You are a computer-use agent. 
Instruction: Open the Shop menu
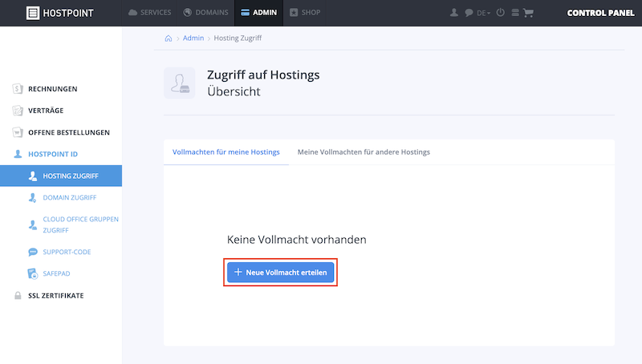305,13
